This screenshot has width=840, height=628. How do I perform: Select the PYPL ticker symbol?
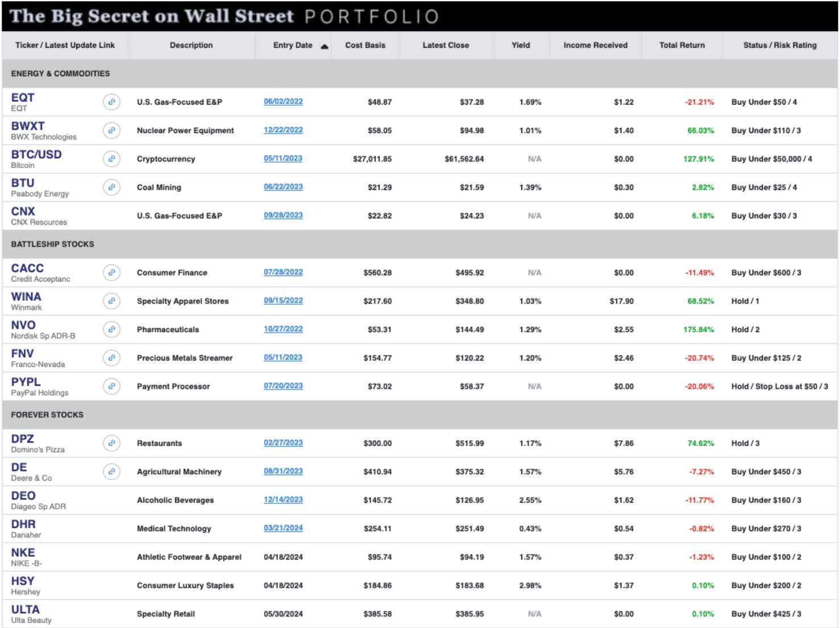(26, 382)
